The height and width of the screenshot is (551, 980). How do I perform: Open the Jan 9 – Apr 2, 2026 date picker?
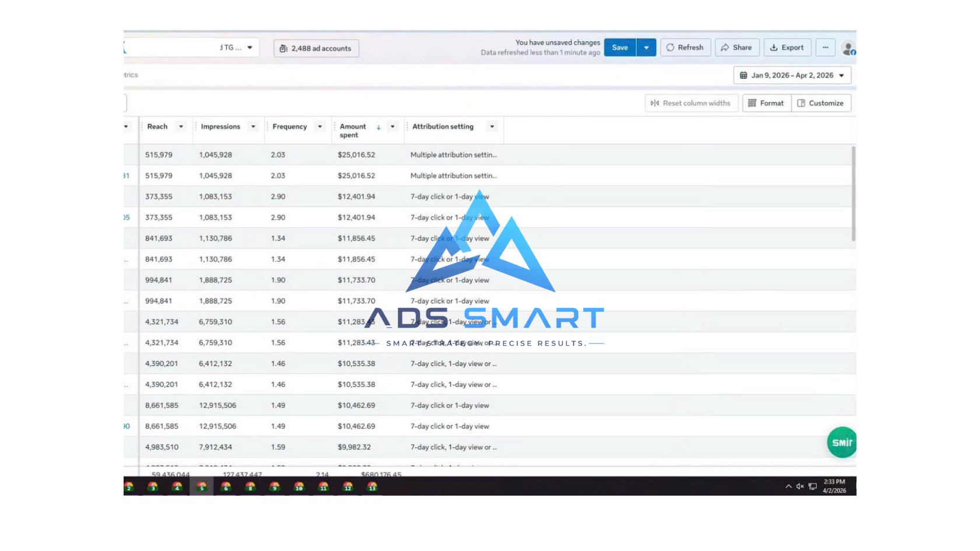(x=792, y=75)
